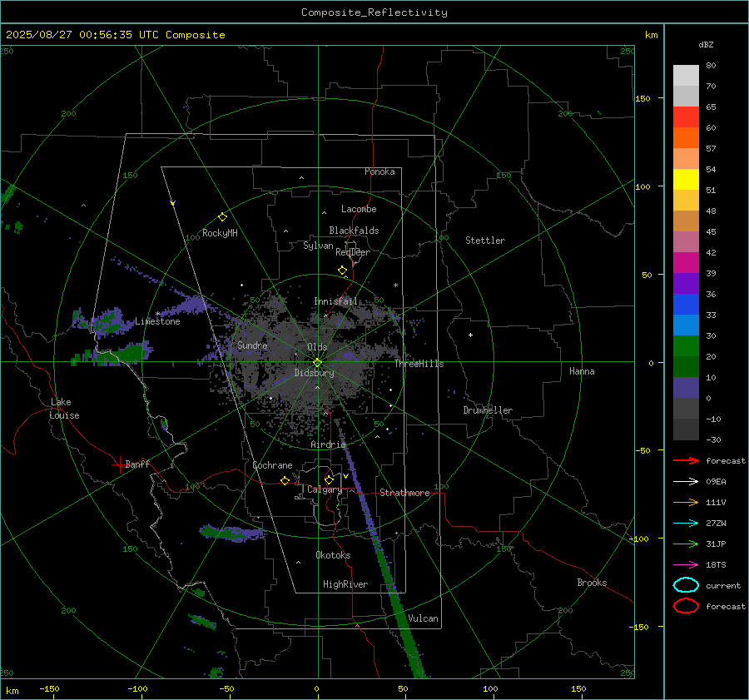Click the magenta 18TS arrow icon
749x700 pixels.
pyautogui.click(x=686, y=565)
